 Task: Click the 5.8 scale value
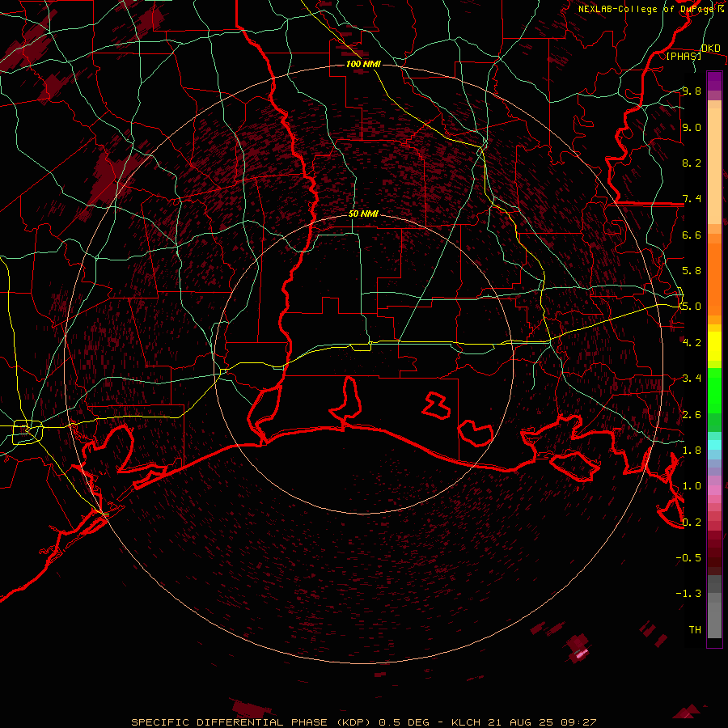[x=692, y=271]
